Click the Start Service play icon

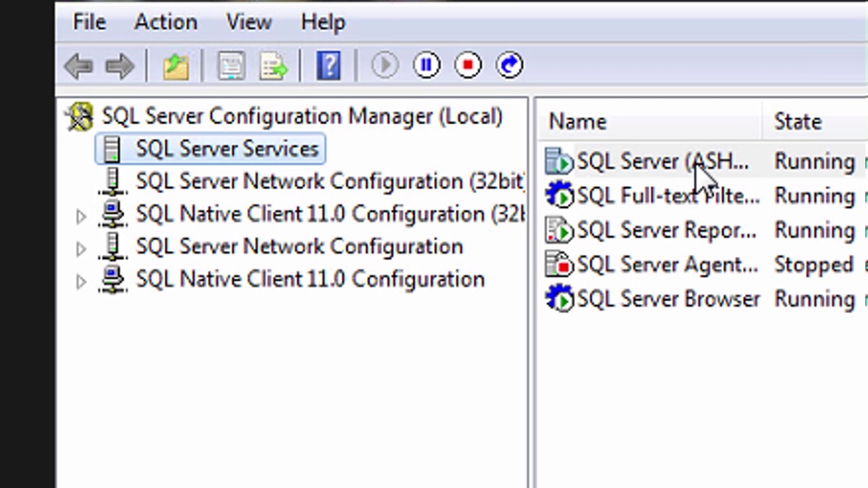click(384, 65)
